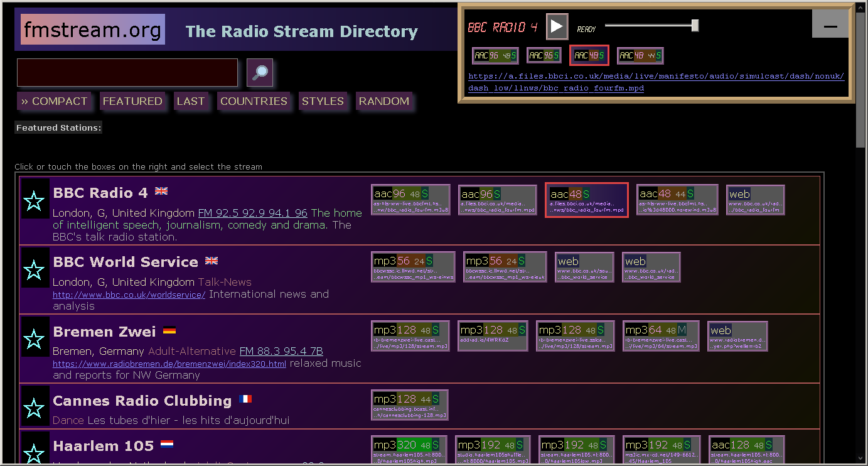Open Bremen Zwei FM 88.3 95.4 7B link
The height and width of the screenshot is (466, 868).
[x=281, y=351]
